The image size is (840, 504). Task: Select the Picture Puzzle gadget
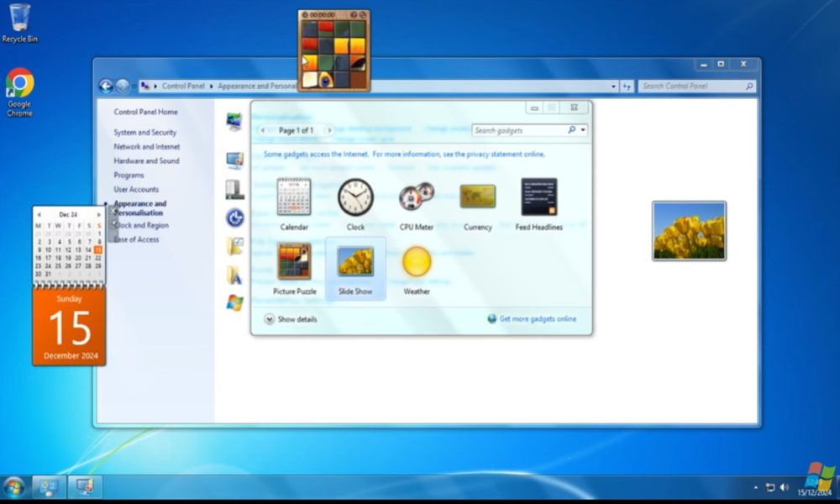(x=294, y=262)
